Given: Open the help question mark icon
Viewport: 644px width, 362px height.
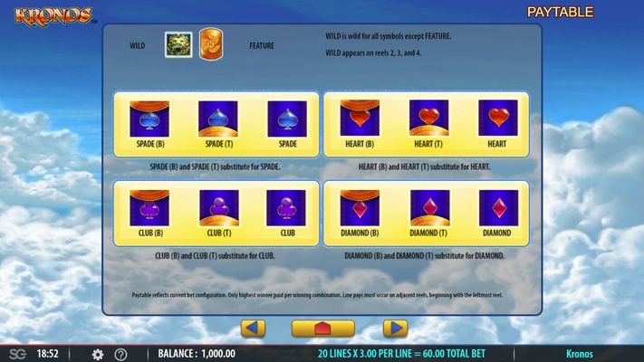Looking at the screenshot, I should tap(120, 354).
